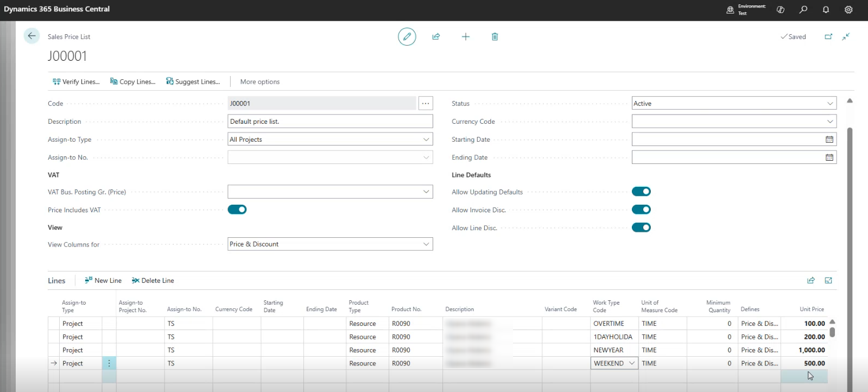Open VAT Bus. Posting Gr. dropdown
Viewport: 868px width, 392px height.
[x=426, y=192]
